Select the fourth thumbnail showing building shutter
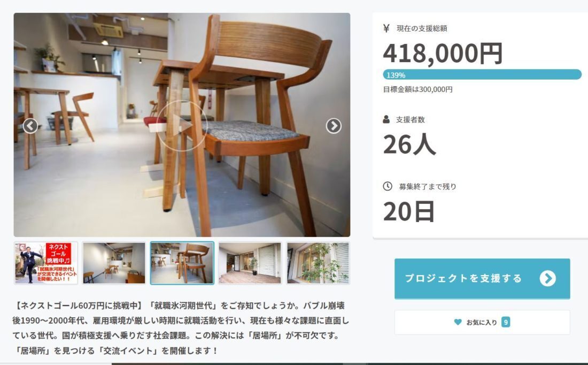This screenshot has height=365, width=588. (x=250, y=263)
